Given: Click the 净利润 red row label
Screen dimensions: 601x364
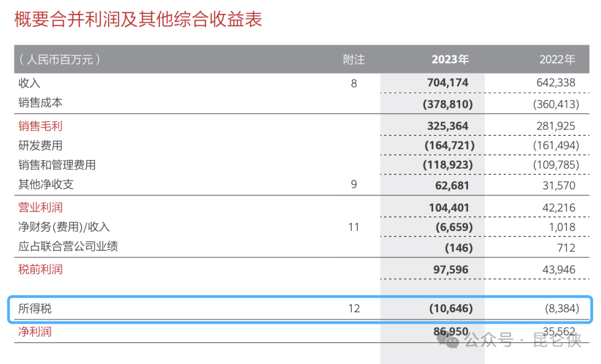Looking at the screenshot, I should (35, 331).
